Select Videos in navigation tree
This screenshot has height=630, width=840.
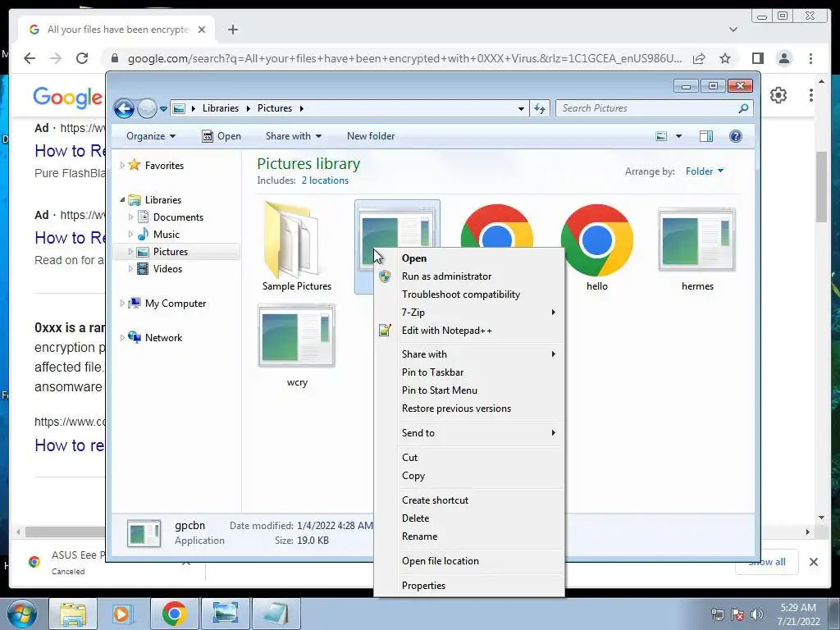[x=167, y=269]
